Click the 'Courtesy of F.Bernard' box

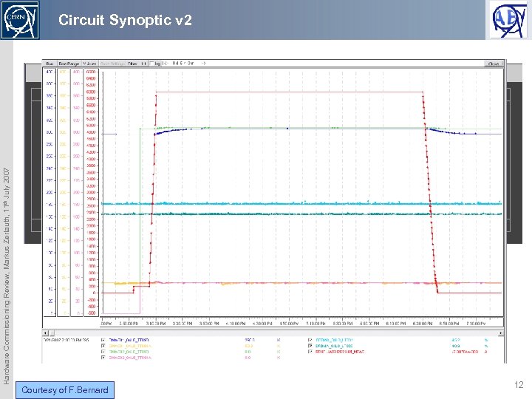65,390
